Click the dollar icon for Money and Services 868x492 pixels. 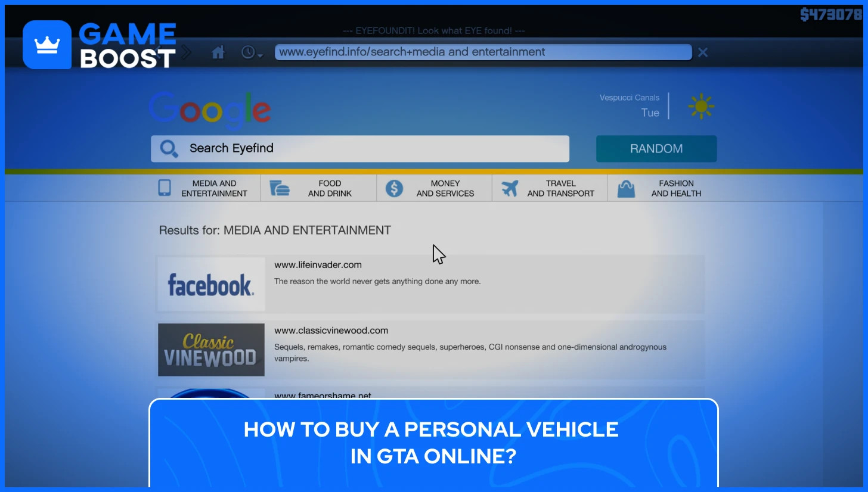tap(394, 188)
